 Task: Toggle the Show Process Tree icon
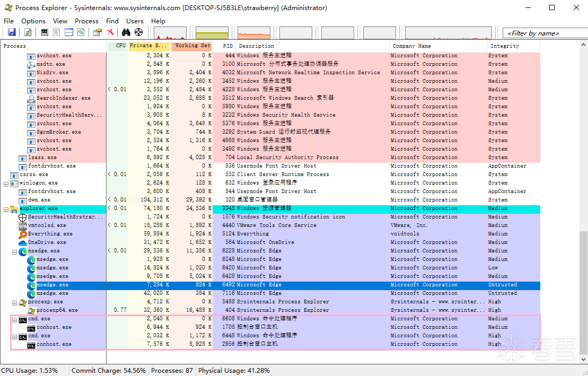[x=57, y=32]
